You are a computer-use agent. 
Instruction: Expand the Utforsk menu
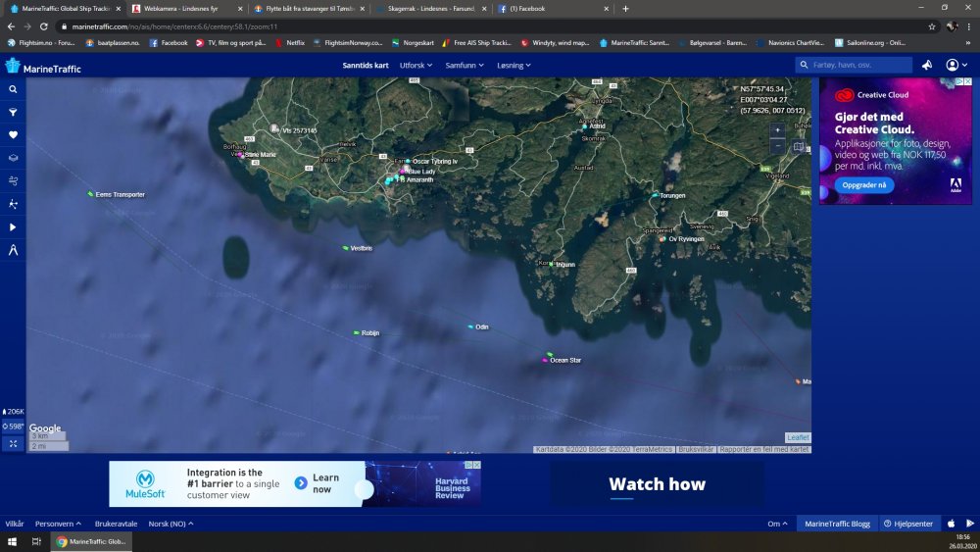pyautogui.click(x=416, y=65)
